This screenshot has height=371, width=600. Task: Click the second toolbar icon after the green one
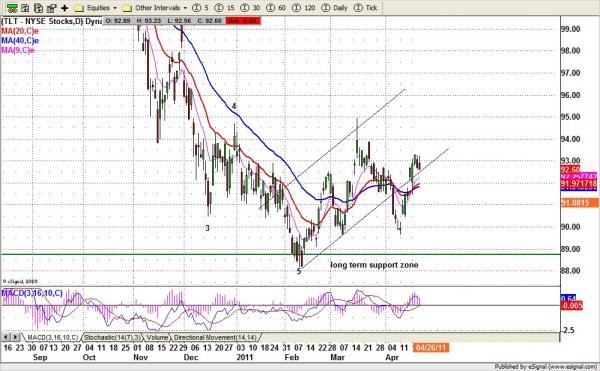[25, 7]
